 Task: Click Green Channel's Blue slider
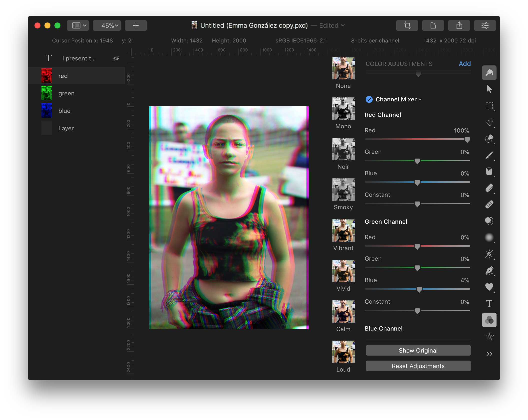click(417, 289)
